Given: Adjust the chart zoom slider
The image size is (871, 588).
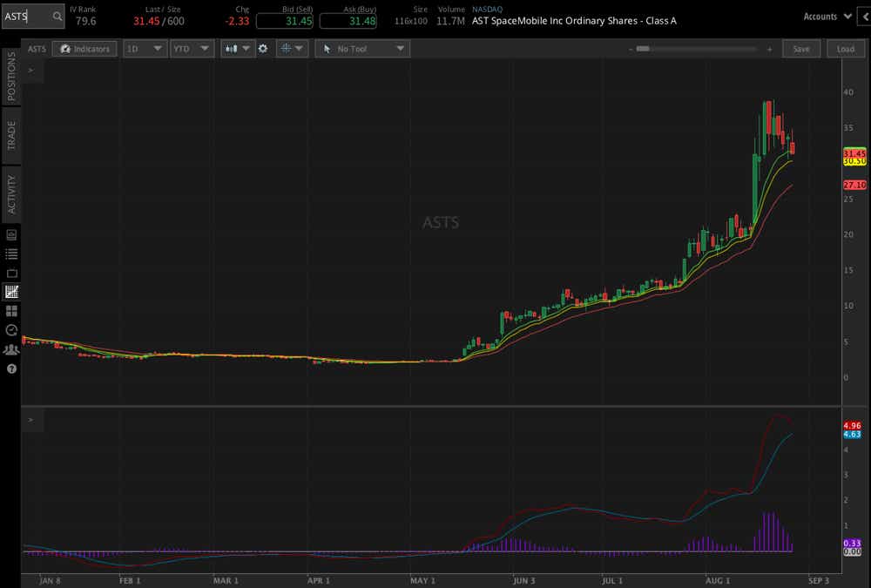Looking at the screenshot, I should [x=645, y=49].
